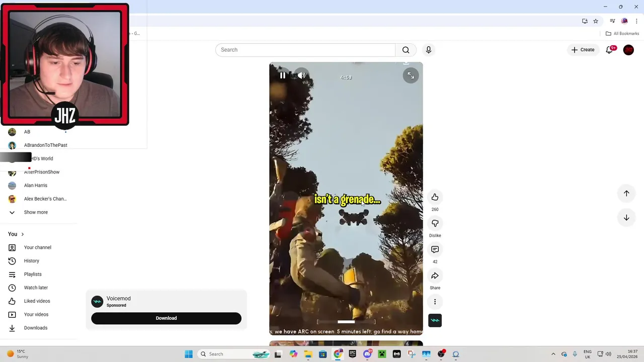This screenshot has height=362, width=644.
Task: Like the Short with 260 likes
Action: 435,197
